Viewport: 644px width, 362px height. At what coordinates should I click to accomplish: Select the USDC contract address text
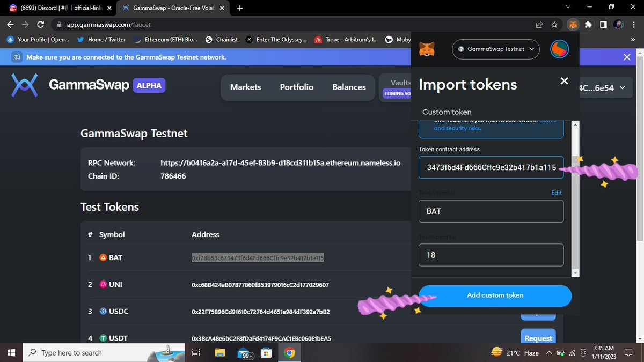260,312
